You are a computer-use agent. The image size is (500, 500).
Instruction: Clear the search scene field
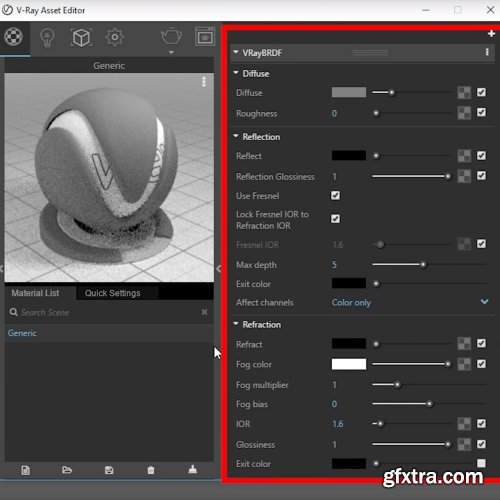[x=204, y=312]
